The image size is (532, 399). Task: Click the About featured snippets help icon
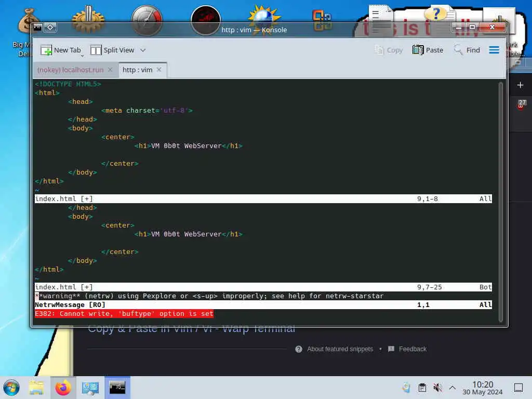(299, 349)
